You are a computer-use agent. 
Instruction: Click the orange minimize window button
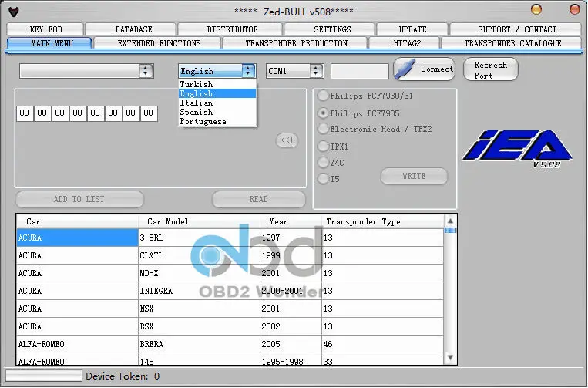[536, 9]
